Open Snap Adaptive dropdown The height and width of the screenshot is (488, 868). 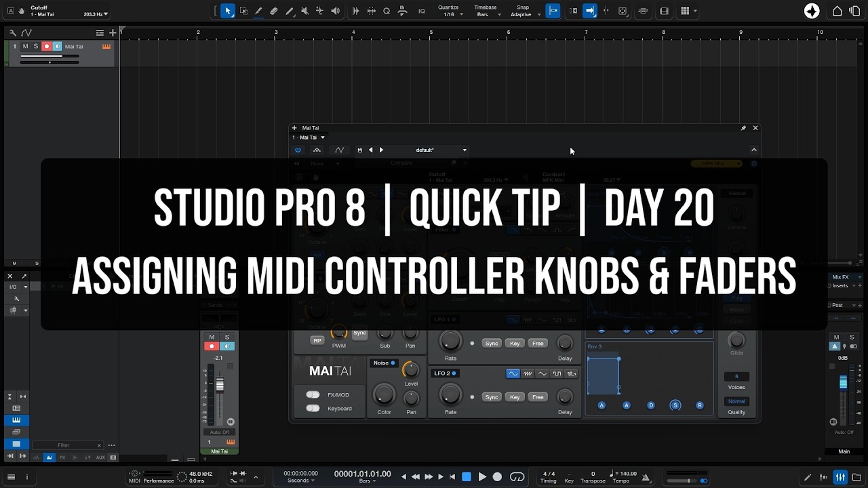[x=526, y=11]
